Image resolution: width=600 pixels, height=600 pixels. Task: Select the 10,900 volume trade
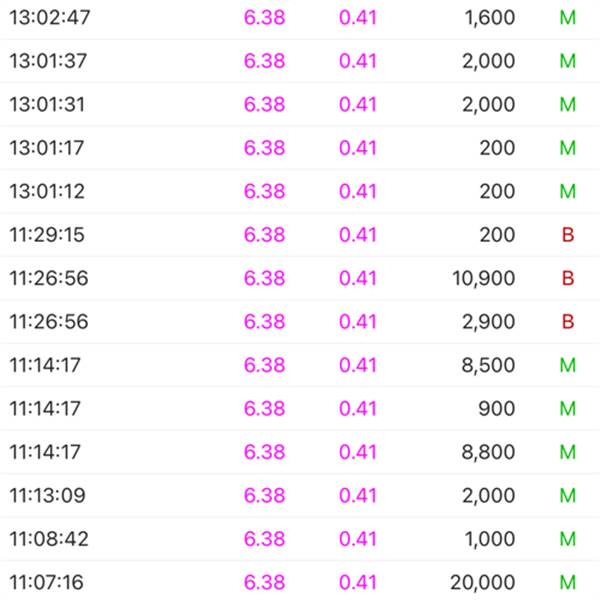pos(300,278)
